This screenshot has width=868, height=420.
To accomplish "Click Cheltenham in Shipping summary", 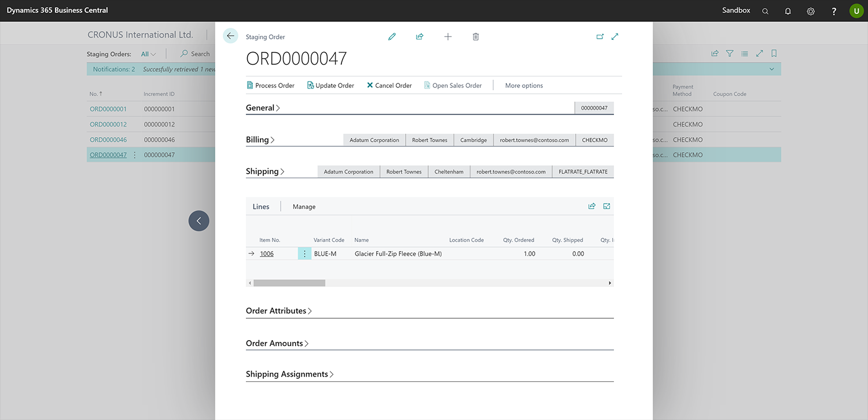I will pos(449,172).
